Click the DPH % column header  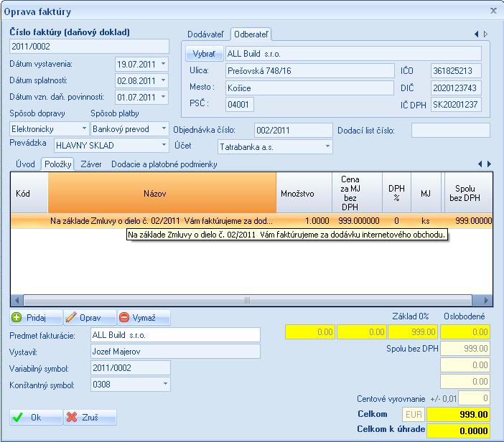(x=396, y=193)
